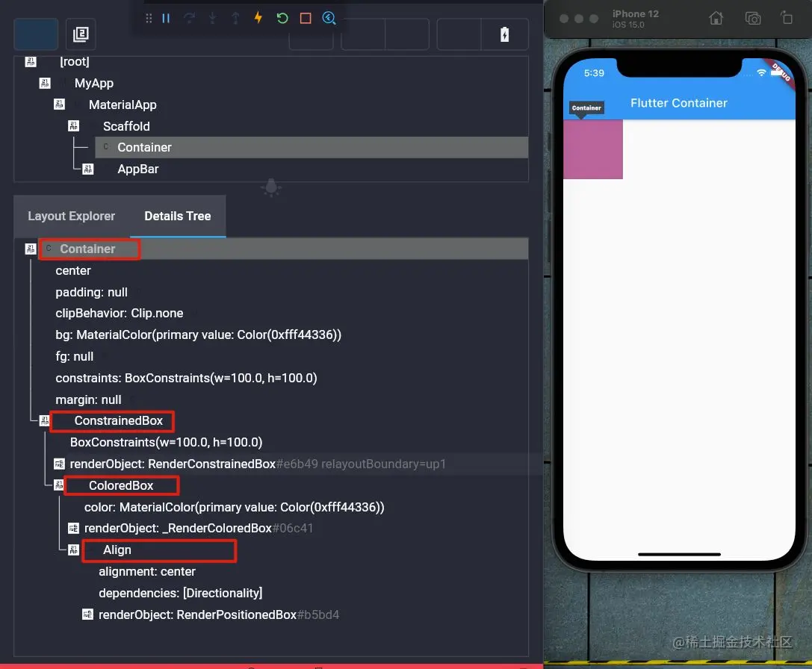812x669 pixels.
Task: Trigger hot reload with the lightning bolt icon
Action: [258, 18]
